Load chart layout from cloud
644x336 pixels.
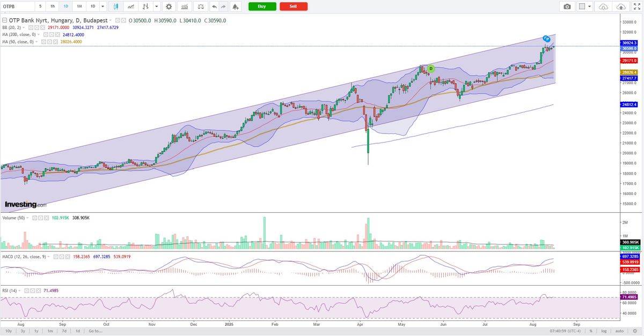[603, 6]
